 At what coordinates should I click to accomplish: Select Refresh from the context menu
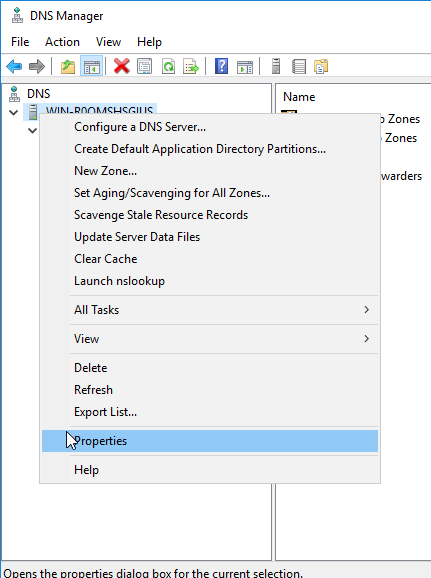coord(210,390)
